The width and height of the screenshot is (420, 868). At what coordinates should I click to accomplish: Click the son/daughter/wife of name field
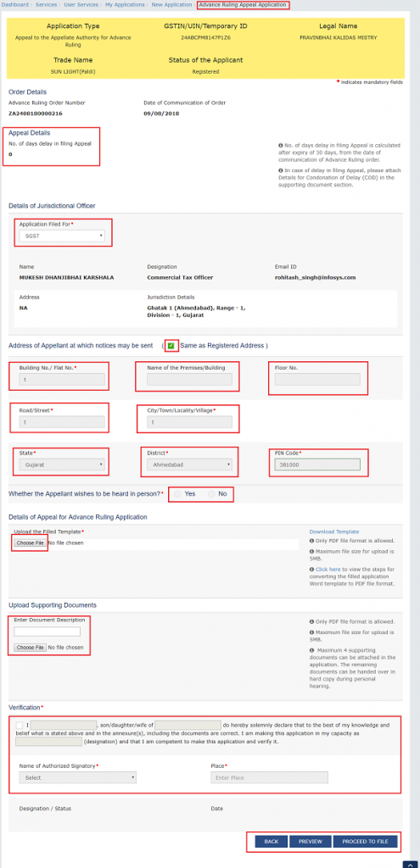188,725
